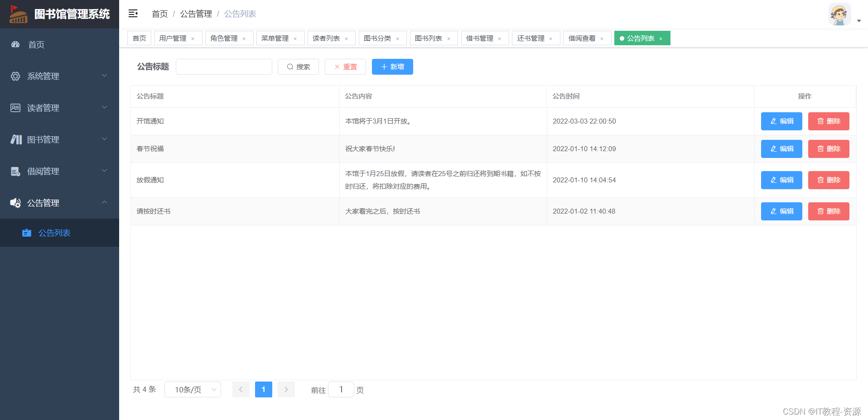The height and width of the screenshot is (420, 868).
Task: Close the 角色管理 tab
Action: [244, 39]
